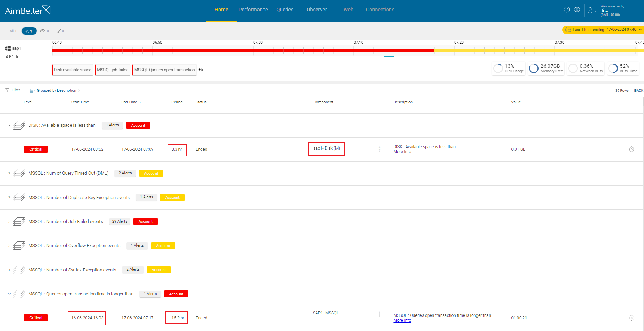Image resolution: width=644 pixels, height=331 pixels.
Task: Collapse the DISK Available space group
Action: [x=9, y=125]
